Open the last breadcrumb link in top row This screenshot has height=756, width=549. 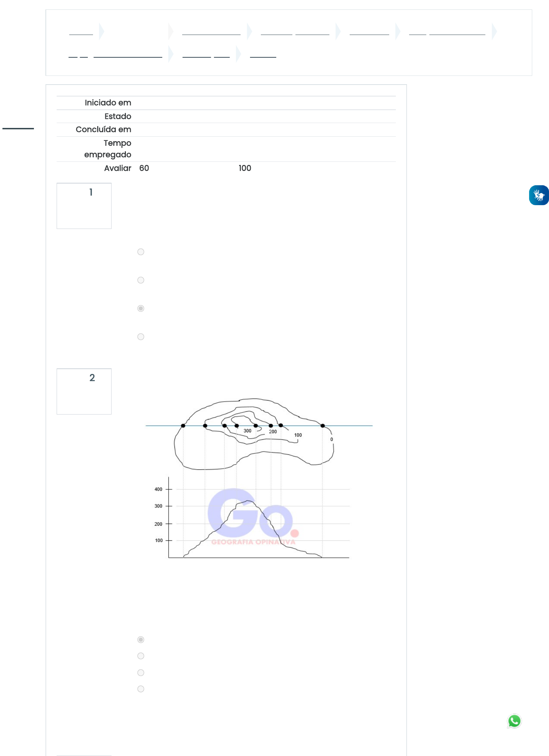point(447,32)
